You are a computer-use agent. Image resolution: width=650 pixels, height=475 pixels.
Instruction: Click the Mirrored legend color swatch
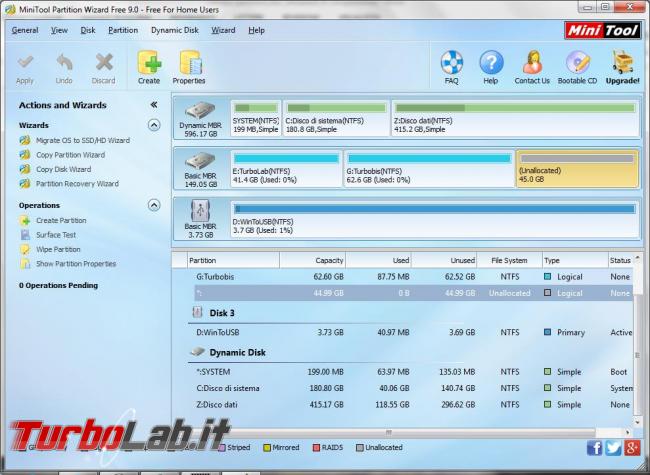click(267, 448)
